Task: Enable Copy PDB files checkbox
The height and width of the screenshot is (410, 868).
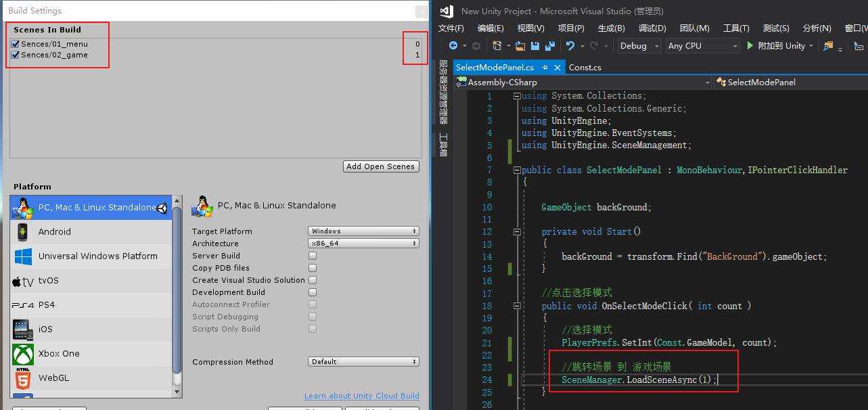Action: 313,268
